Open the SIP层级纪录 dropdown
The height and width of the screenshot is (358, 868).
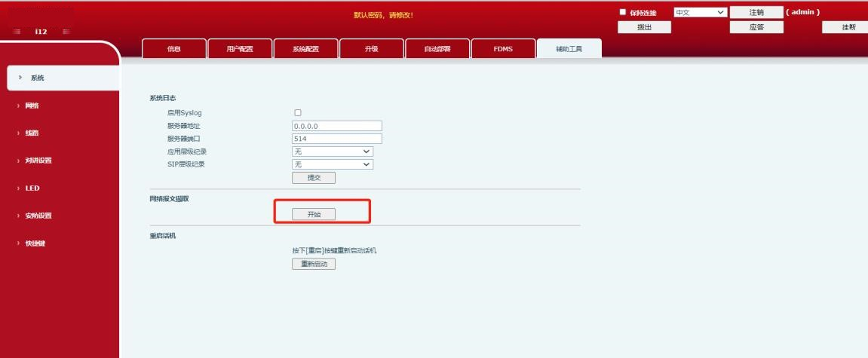coord(332,164)
